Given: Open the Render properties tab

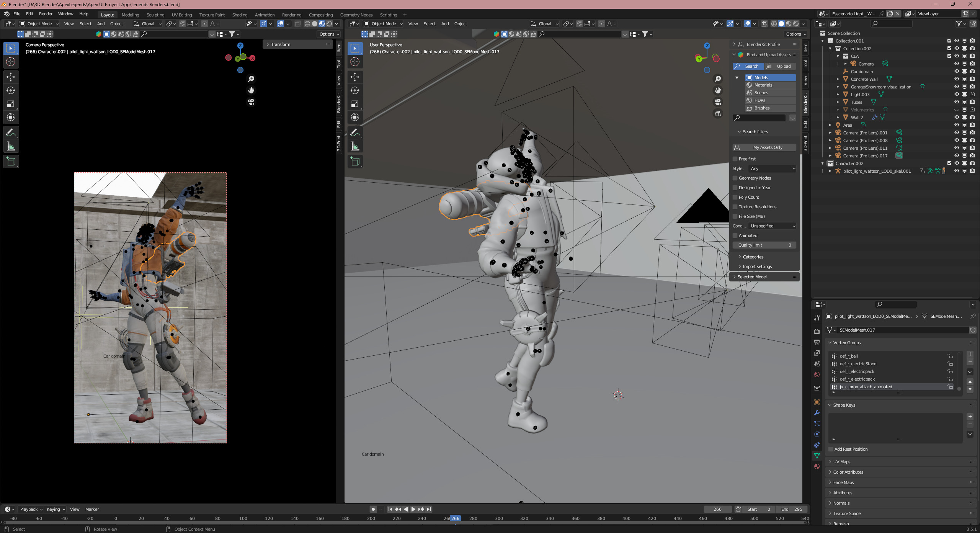Looking at the screenshot, I should 817,331.
